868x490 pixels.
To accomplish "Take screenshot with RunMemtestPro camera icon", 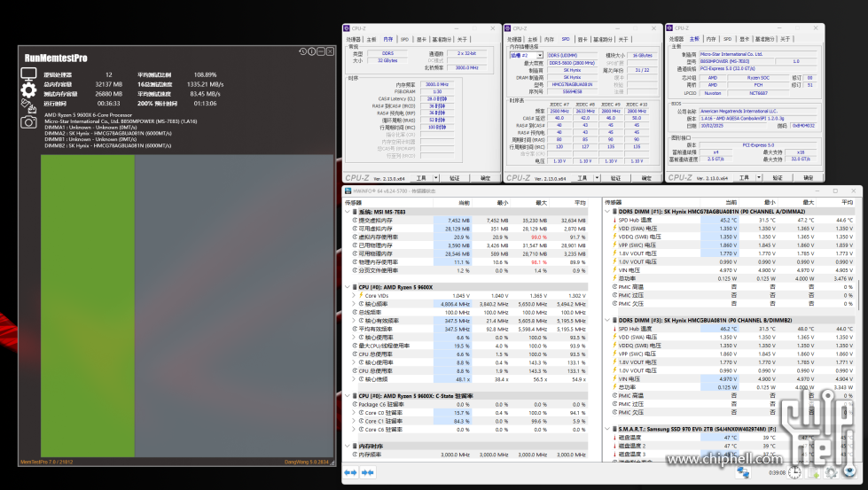I will click(28, 121).
